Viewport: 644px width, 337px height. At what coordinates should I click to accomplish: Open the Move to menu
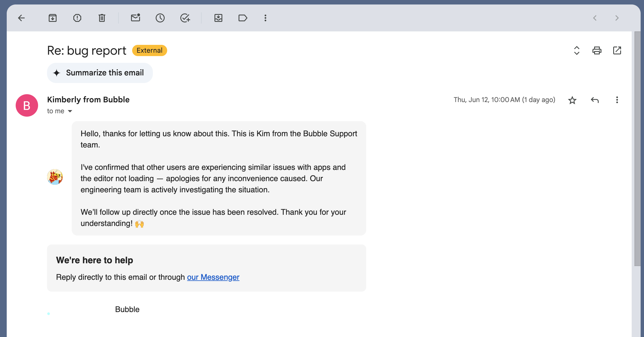[218, 18]
